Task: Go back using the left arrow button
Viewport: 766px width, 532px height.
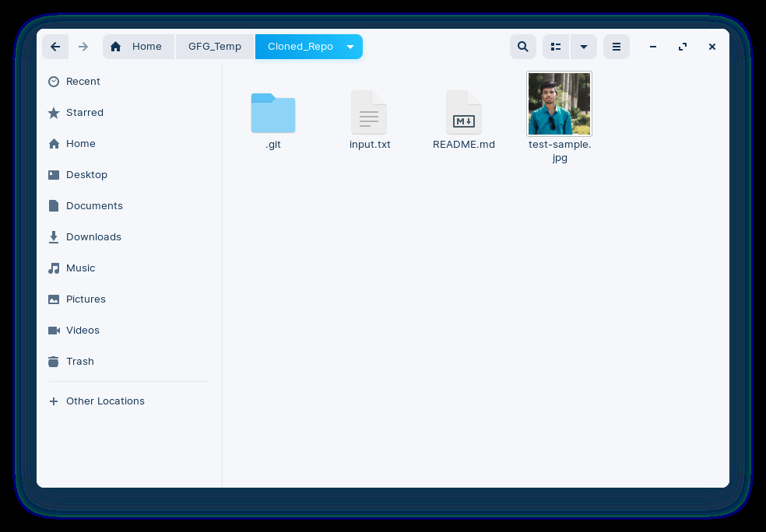Action: click(x=55, y=47)
